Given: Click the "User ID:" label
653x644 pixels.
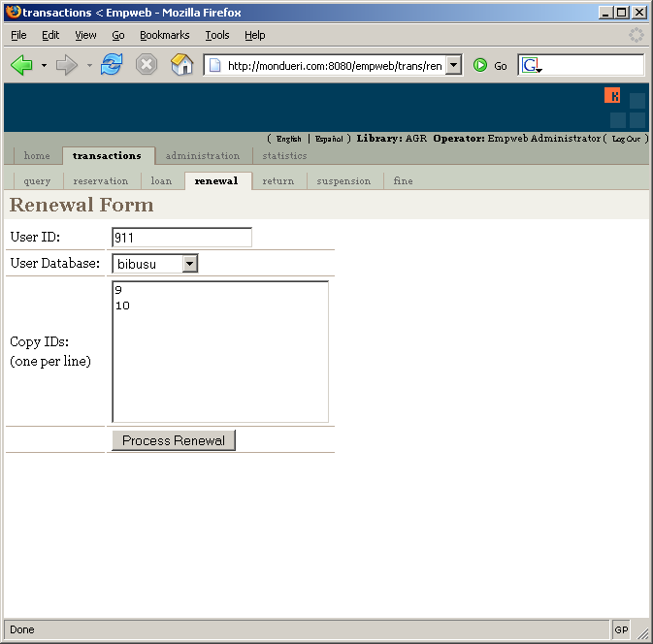Looking at the screenshot, I should (35, 237).
